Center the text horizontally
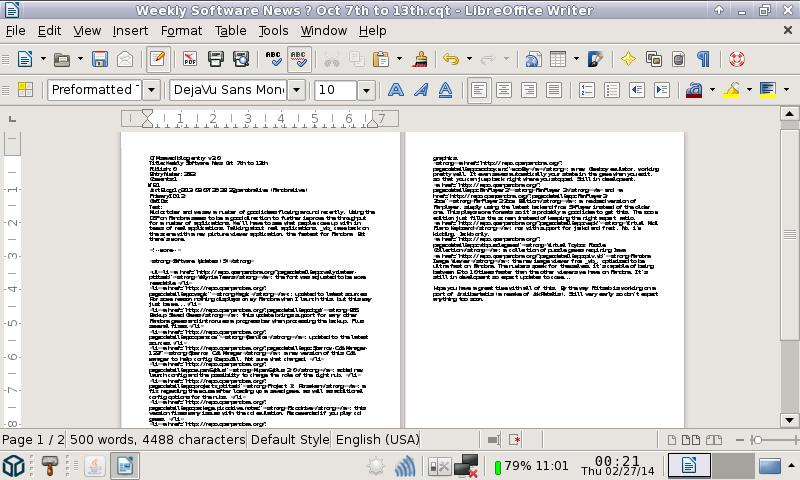The height and width of the screenshot is (480, 800). coord(504,90)
